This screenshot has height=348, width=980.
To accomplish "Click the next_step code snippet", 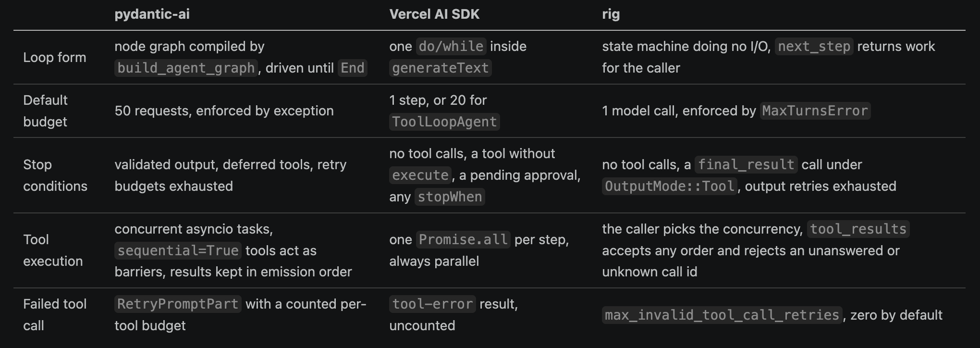I will point(814,46).
